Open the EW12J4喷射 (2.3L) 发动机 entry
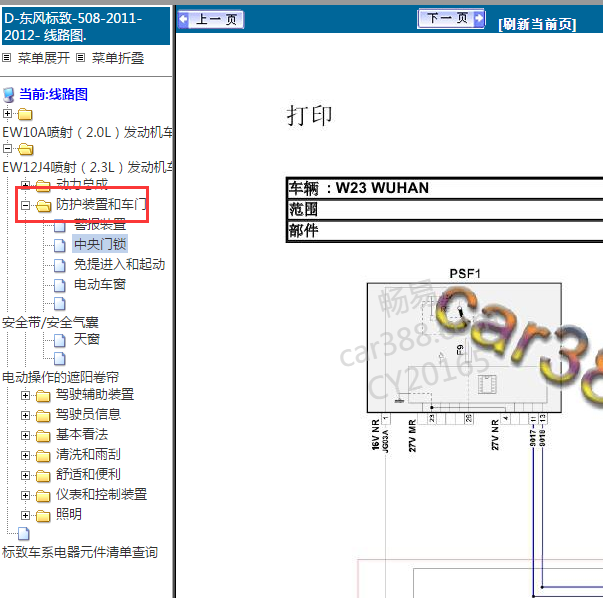 point(87,167)
